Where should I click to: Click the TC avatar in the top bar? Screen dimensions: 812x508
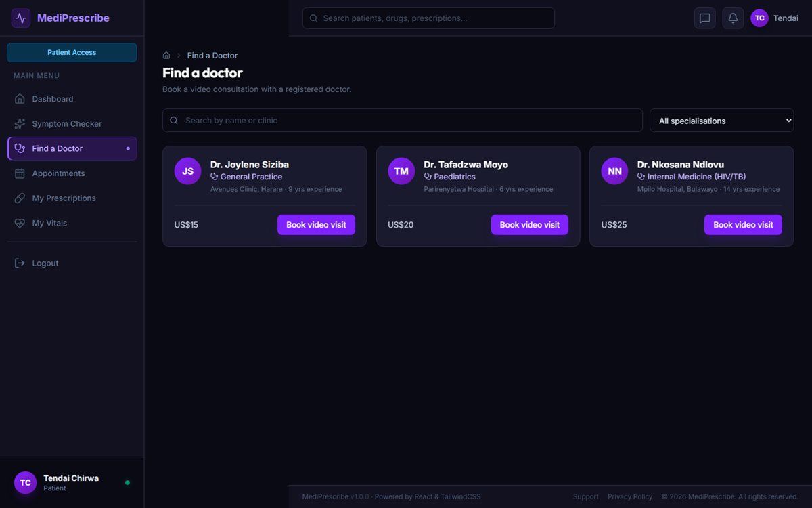[x=760, y=18]
